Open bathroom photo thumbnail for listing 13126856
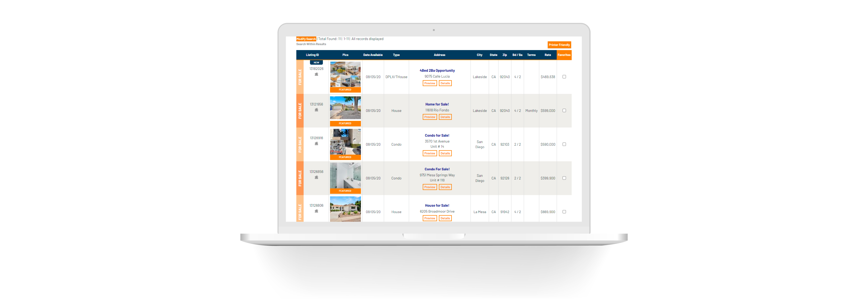Image resolution: width=868 pixels, height=299 pixels. click(x=345, y=176)
